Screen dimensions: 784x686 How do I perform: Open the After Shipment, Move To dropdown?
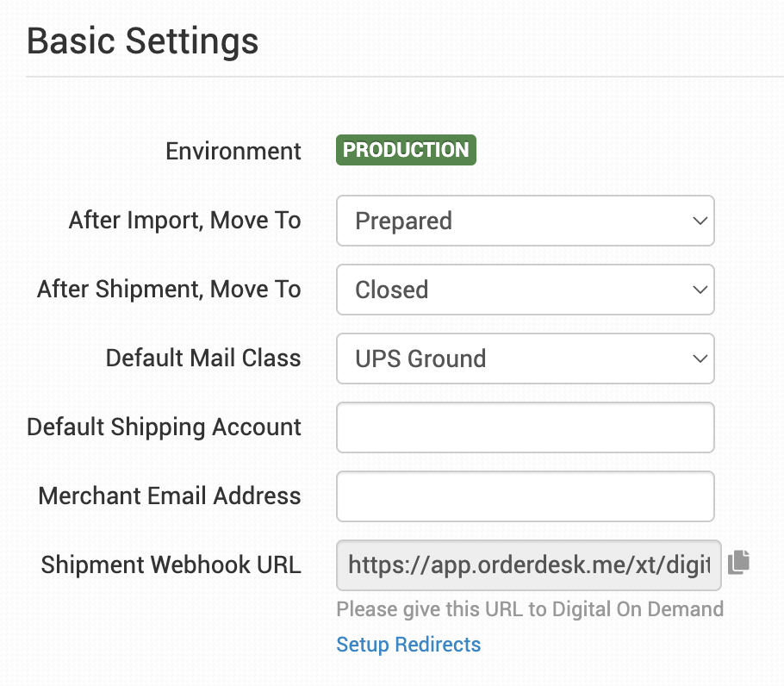525,290
